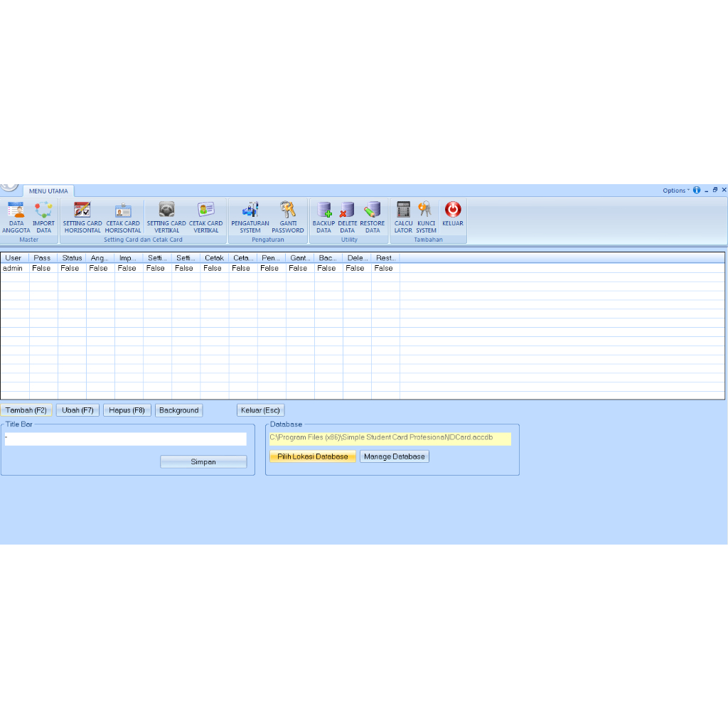Open Pengaturan System settings
The width and height of the screenshot is (728, 728).
click(250, 217)
